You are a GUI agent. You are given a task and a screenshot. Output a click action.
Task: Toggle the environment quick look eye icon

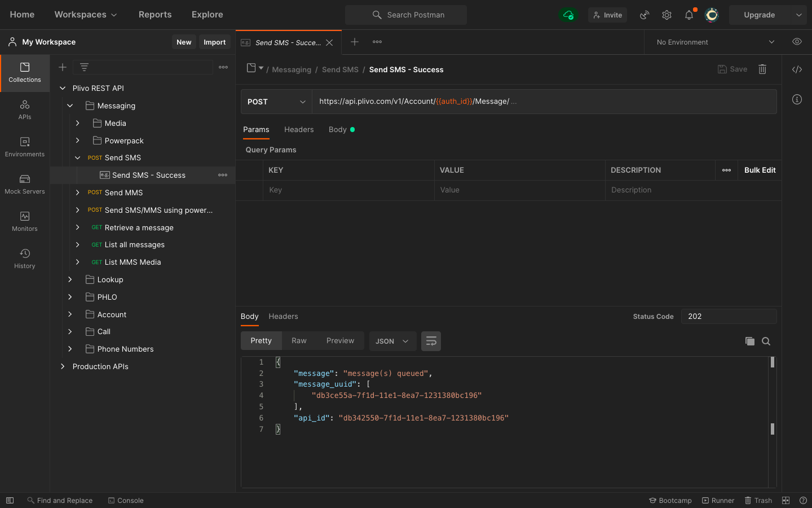click(x=797, y=42)
